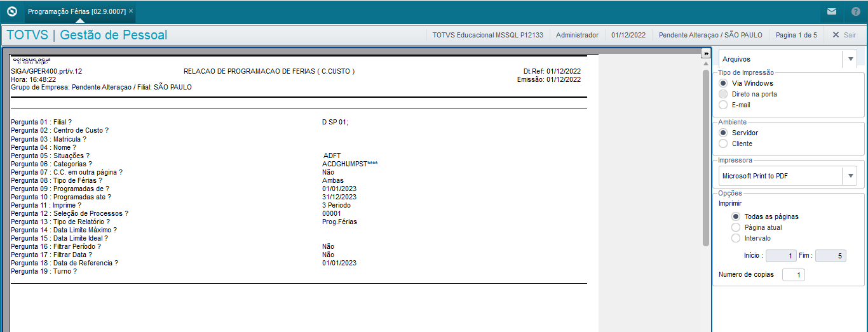Choose Cliente environment option
The width and height of the screenshot is (868, 332).
(723, 143)
